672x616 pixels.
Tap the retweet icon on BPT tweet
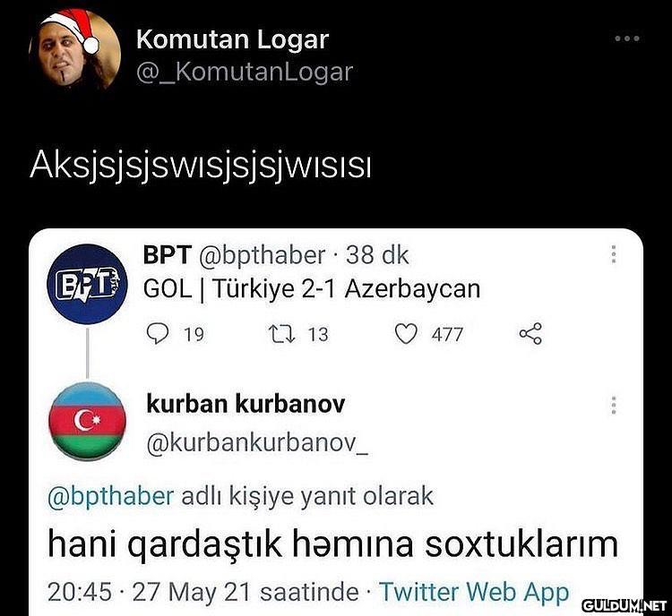[281, 334]
